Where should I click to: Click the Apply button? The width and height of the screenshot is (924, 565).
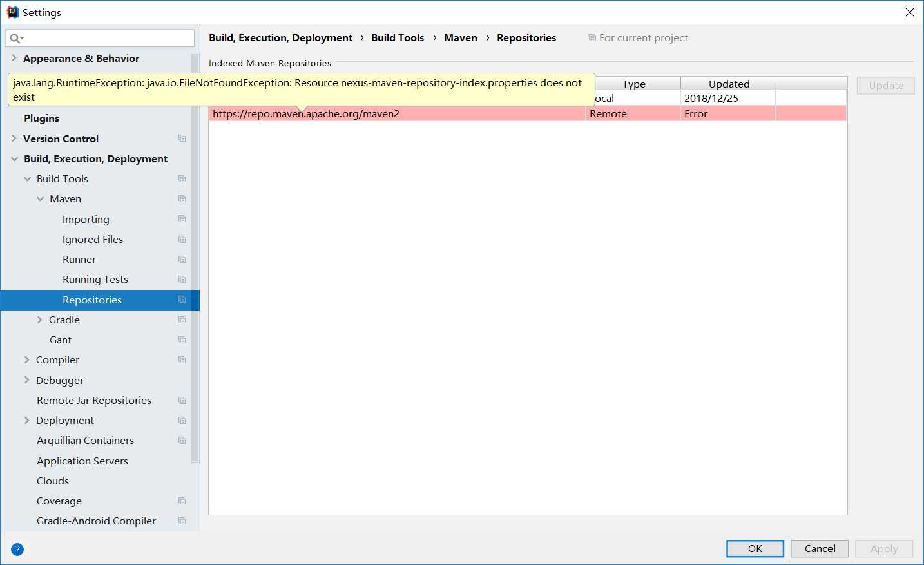(884, 548)
